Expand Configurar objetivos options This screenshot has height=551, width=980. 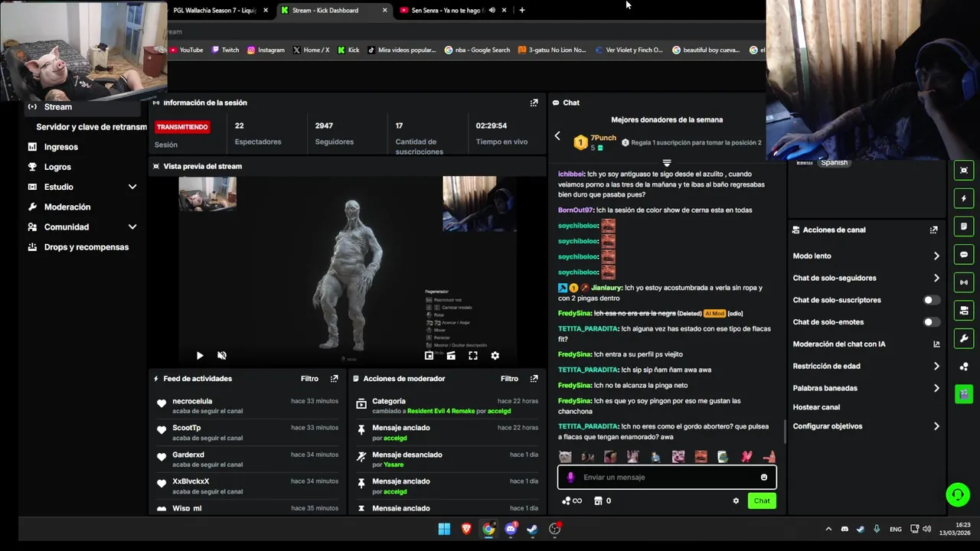coord(936,426)
